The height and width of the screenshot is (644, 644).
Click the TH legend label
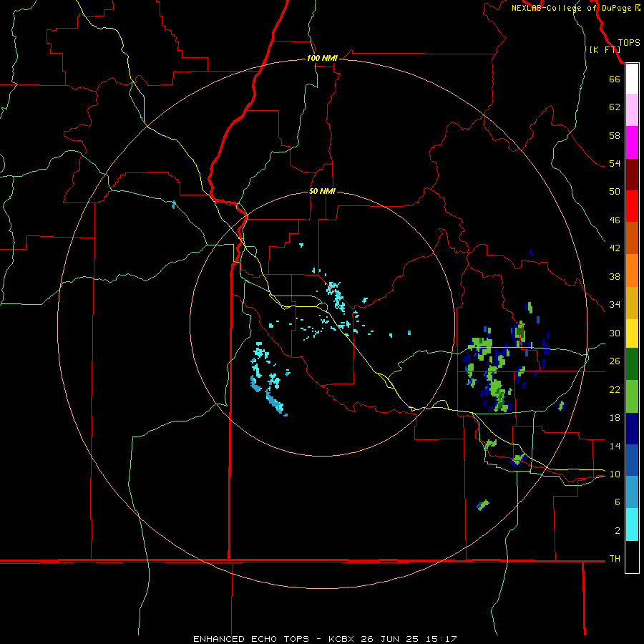pos(615,559)
